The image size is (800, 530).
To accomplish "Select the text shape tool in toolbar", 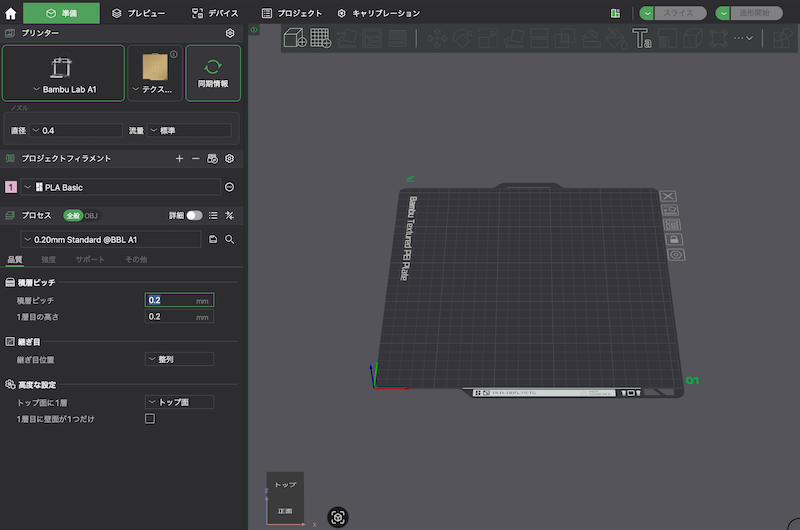I will pyautogui.click(x=641, y=38).
